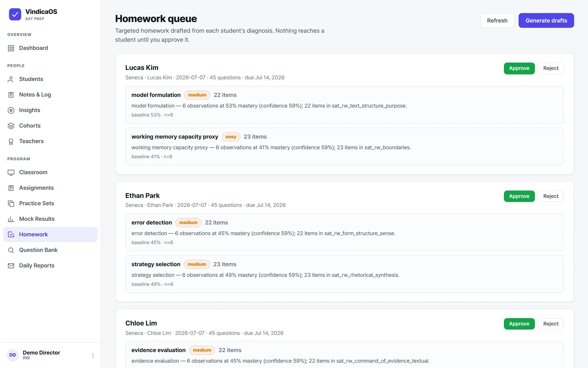Screen dimensions: 588x368
Task: Click the Daily Reports envelope icon
Action: coord(11,266)
